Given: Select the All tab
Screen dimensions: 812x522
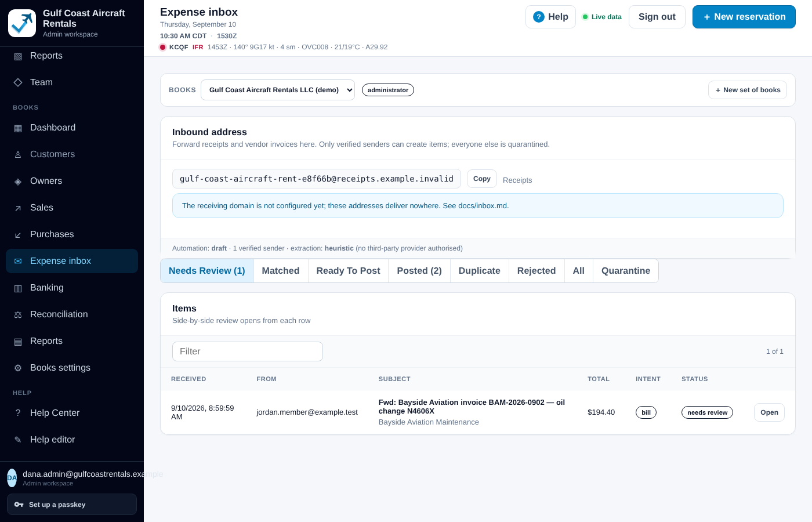Looking at the screenshot, I should (x=579, y=271).
